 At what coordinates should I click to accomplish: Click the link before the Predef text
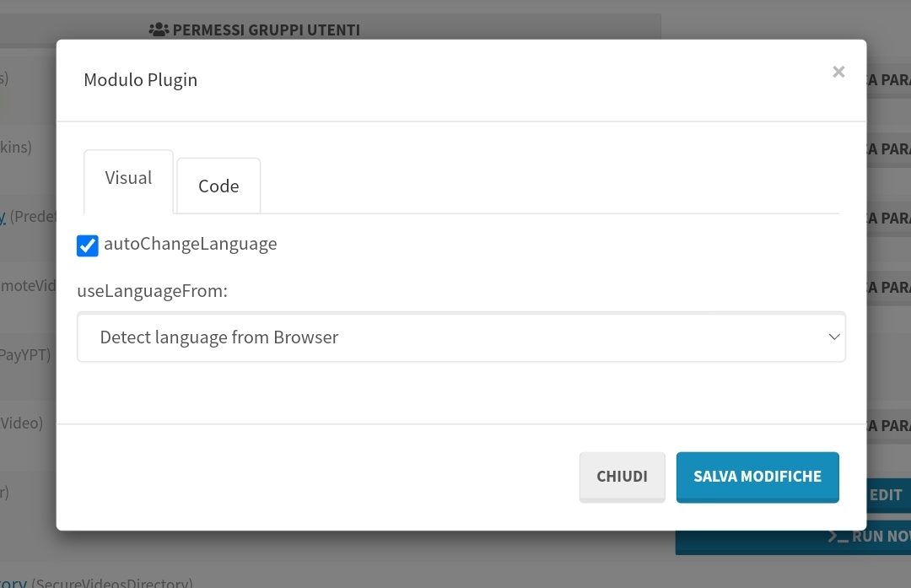pyautogui.click(x=3, y=217)
